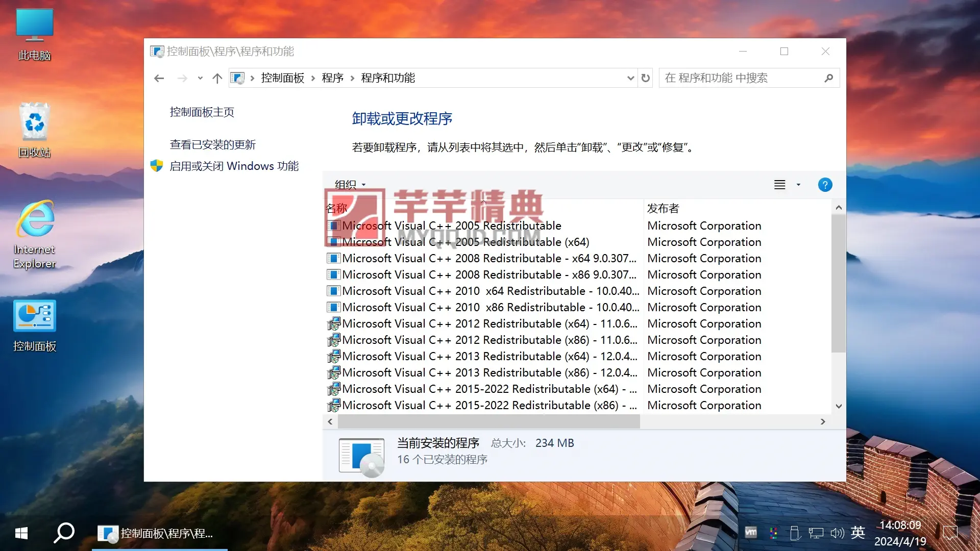The image size is (980, 551).
Task: Click the horizontal scrollbar right arrow
Action: [x=823, y=421]
